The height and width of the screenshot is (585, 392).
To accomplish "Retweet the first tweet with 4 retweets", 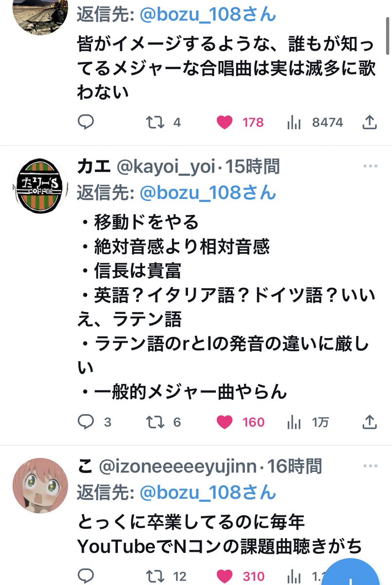I will (x=164, y=122).
